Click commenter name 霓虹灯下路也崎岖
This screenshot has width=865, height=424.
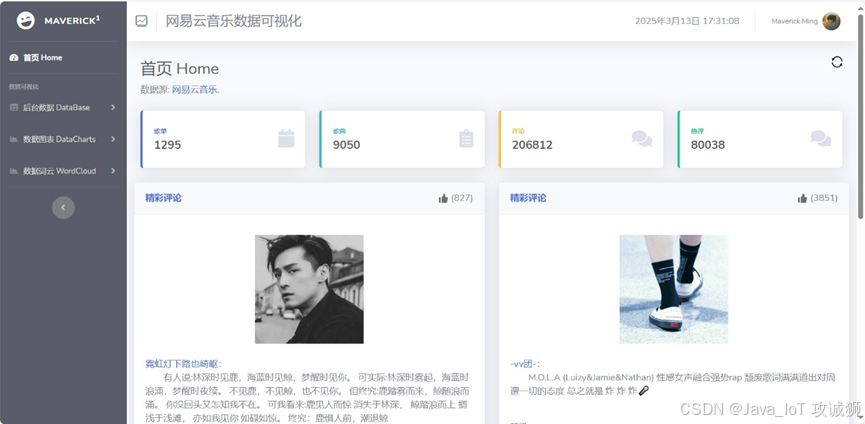[183, 364]
